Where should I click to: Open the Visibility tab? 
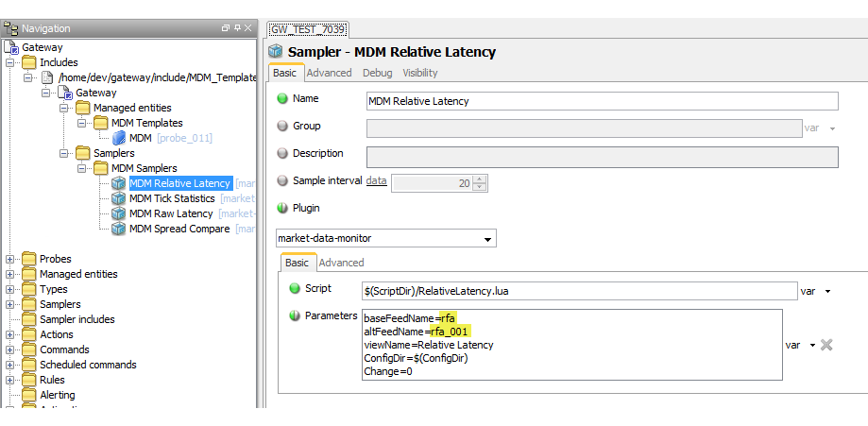point(420,73)
